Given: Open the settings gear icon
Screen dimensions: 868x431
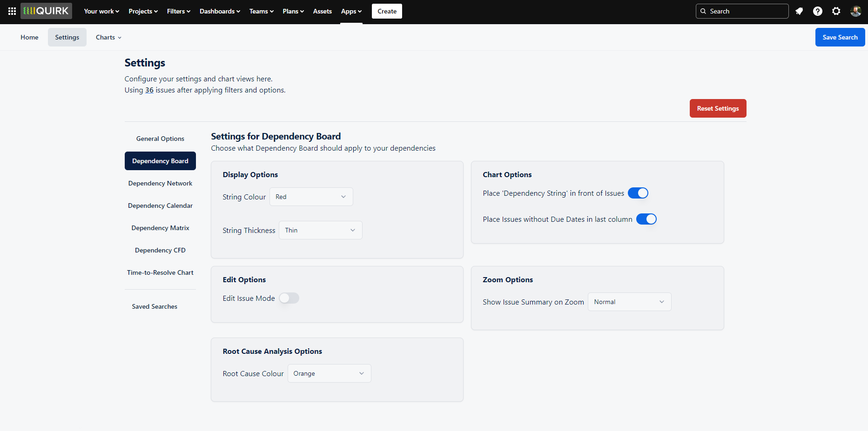Looking at the screenshot, I should tap(836, 11).
